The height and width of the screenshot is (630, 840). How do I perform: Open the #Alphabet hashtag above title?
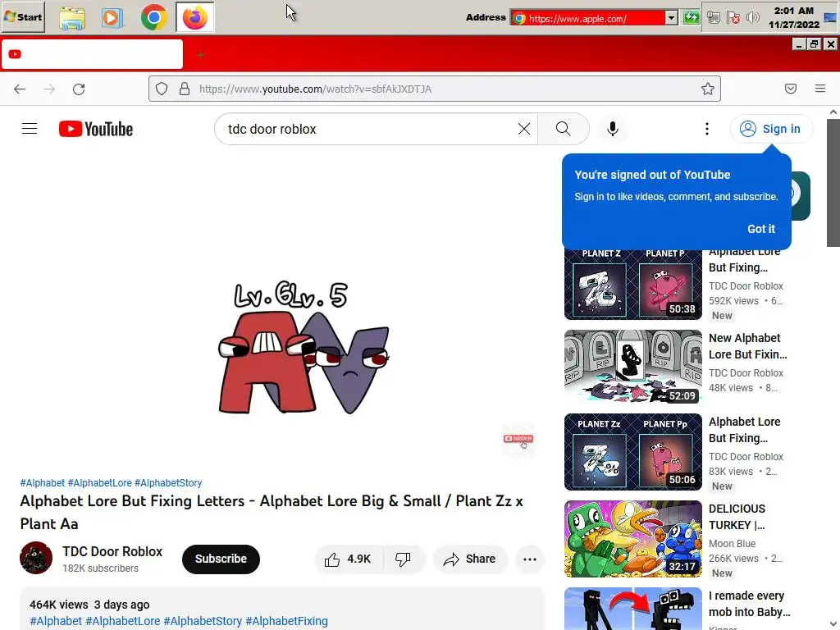tap(43, 482)
